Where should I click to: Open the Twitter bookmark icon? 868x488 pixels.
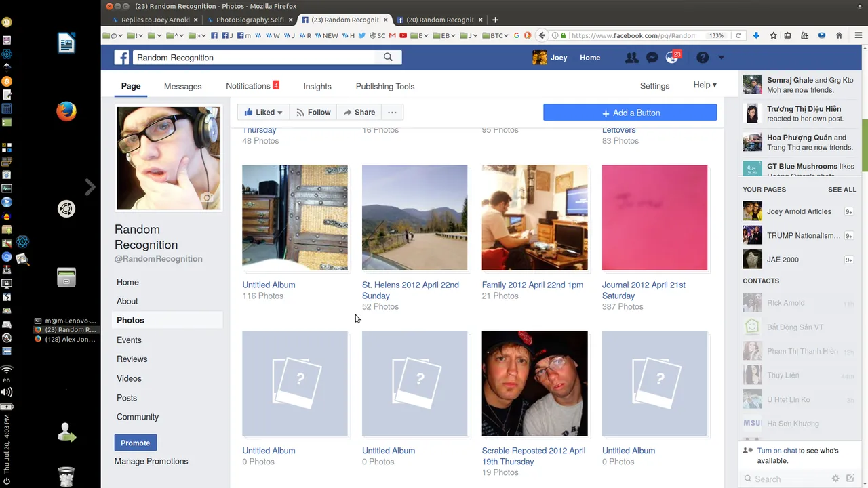point(362,35)
